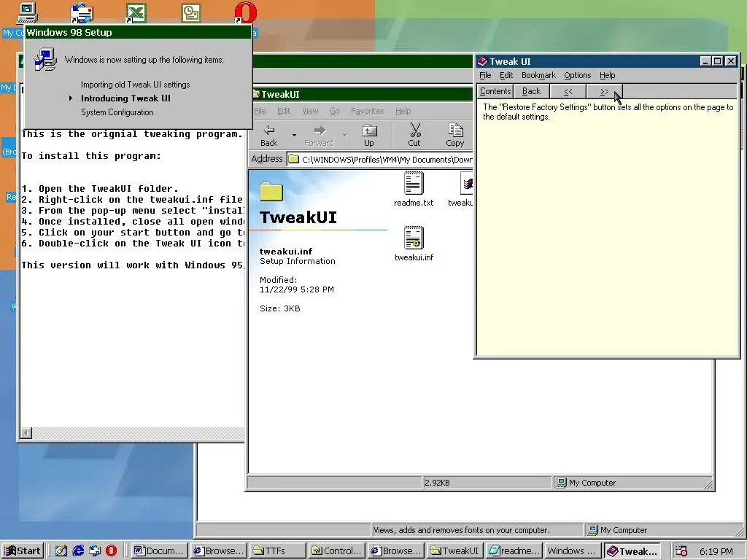
Task: Switch to the Windows ... taskbar button
Action: click(x=573, y=551)
